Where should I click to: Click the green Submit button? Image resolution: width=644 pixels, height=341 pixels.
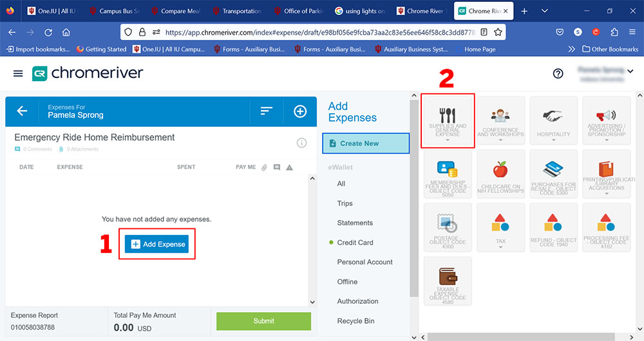click(263, 321)
